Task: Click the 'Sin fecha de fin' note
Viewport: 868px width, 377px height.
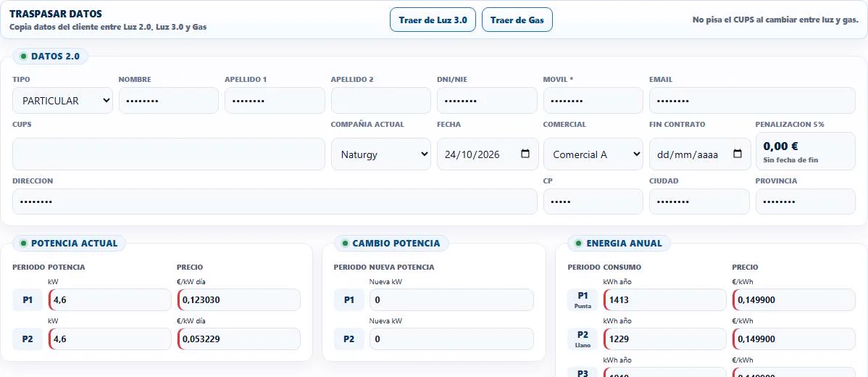Action: click(790, 160)
